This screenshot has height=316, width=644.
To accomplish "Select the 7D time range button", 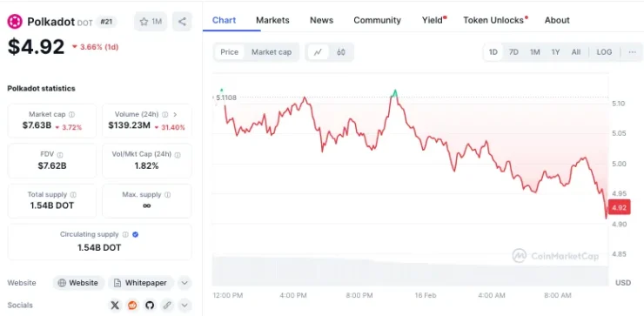I will click(513, 52).
